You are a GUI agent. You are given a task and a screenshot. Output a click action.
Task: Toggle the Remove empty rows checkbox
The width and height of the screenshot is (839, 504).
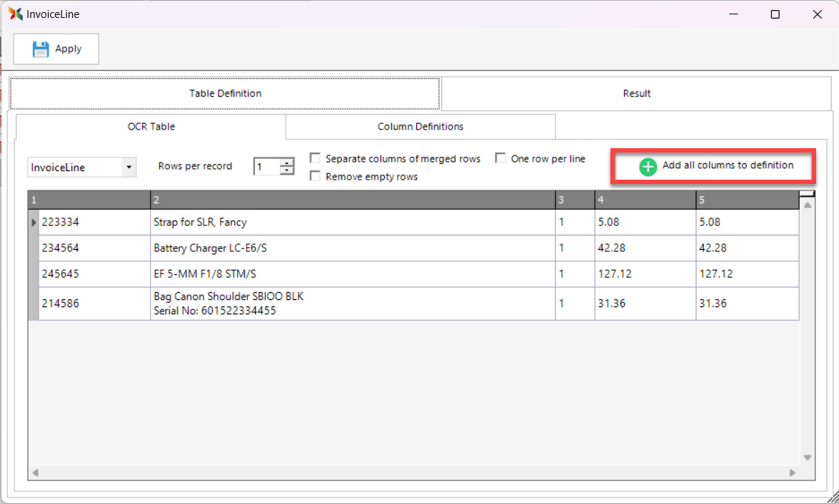[x=315, y=176]
